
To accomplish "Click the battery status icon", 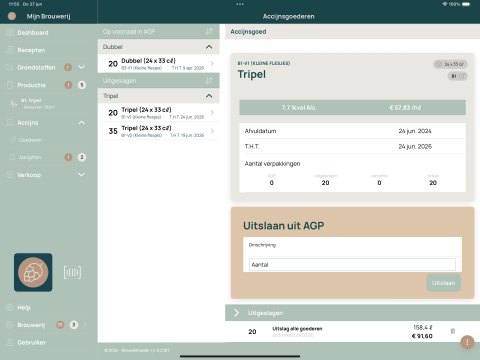I will click(x=466, y=4).
